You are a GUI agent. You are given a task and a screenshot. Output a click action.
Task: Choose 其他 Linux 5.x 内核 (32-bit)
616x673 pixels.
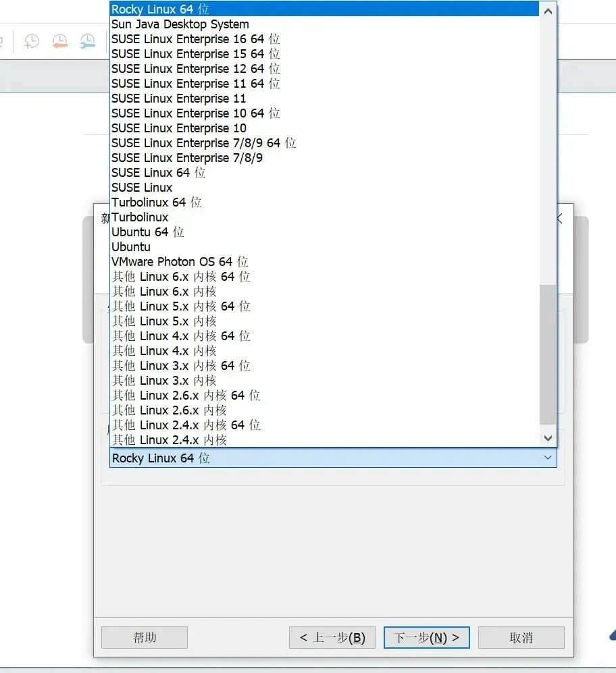[324, 321]
